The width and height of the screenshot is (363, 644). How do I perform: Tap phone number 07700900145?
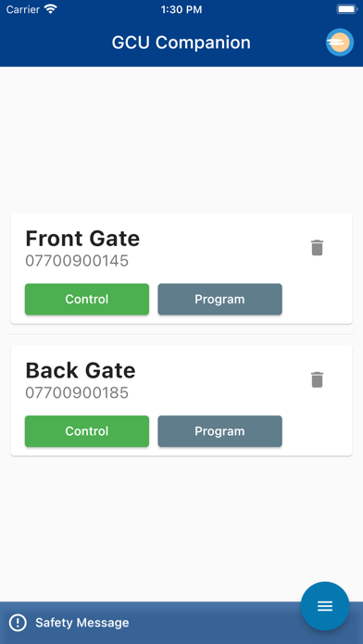[77, 261]
